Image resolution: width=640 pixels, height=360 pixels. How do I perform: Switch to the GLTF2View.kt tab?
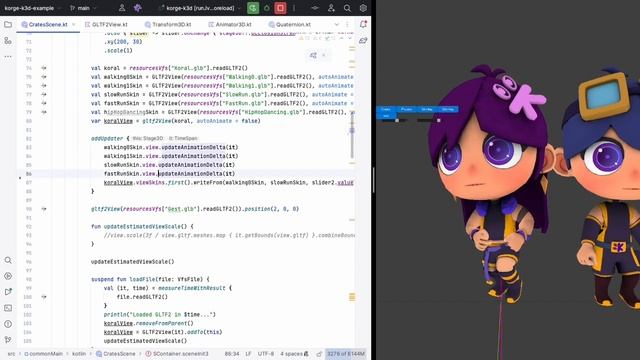click(x=106, y=24)
